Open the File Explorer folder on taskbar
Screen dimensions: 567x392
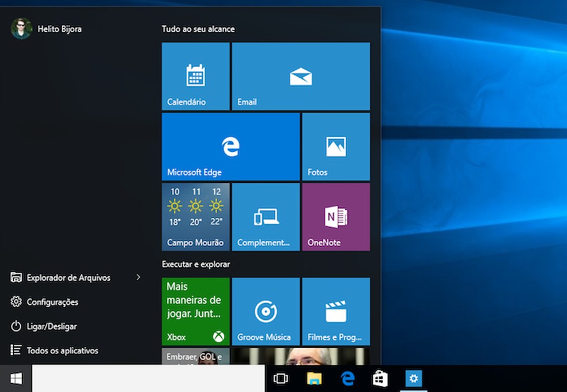coord(314,379)
